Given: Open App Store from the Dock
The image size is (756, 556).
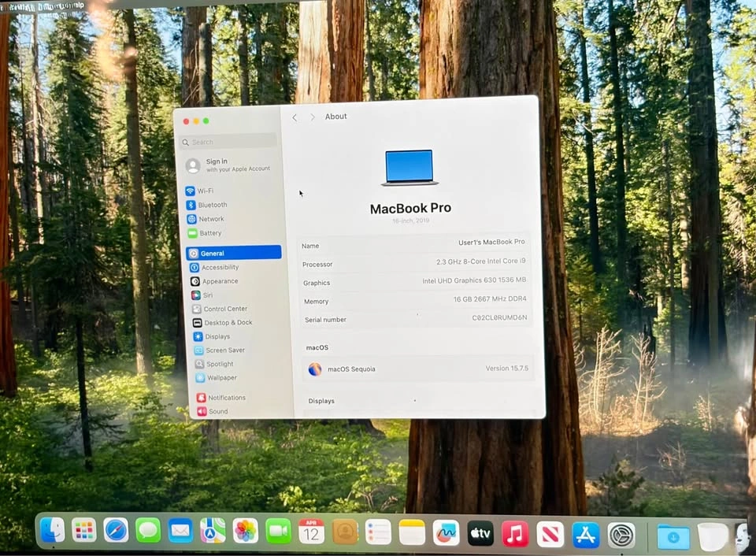Looking at the screenshot, I should click(586, 535).
